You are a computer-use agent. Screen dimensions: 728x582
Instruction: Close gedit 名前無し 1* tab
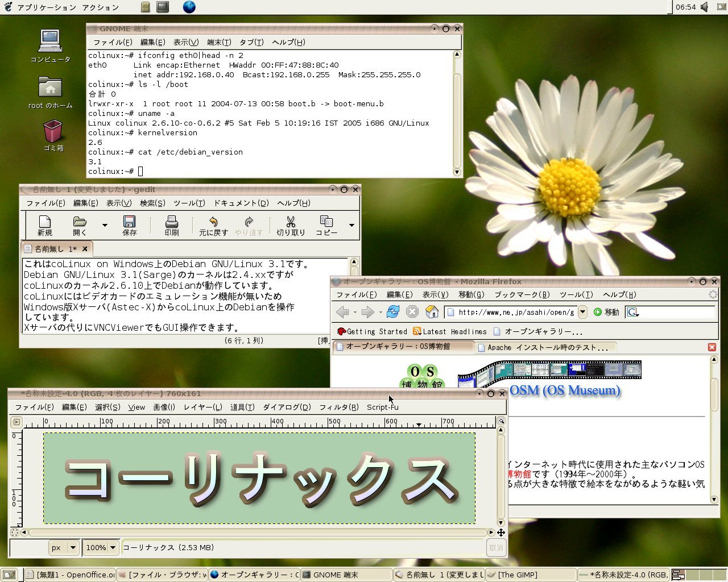[85, 249]
